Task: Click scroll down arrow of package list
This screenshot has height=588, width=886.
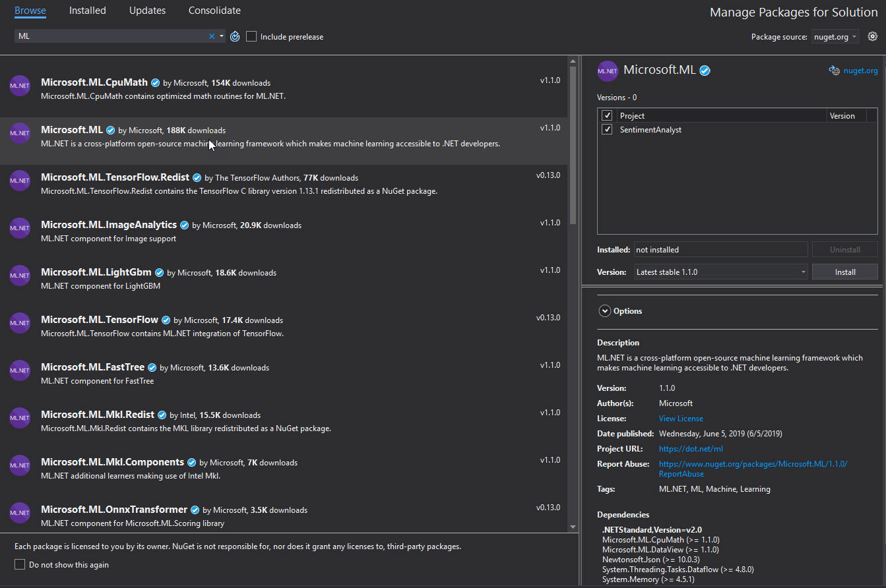Action: pos(573,526)
